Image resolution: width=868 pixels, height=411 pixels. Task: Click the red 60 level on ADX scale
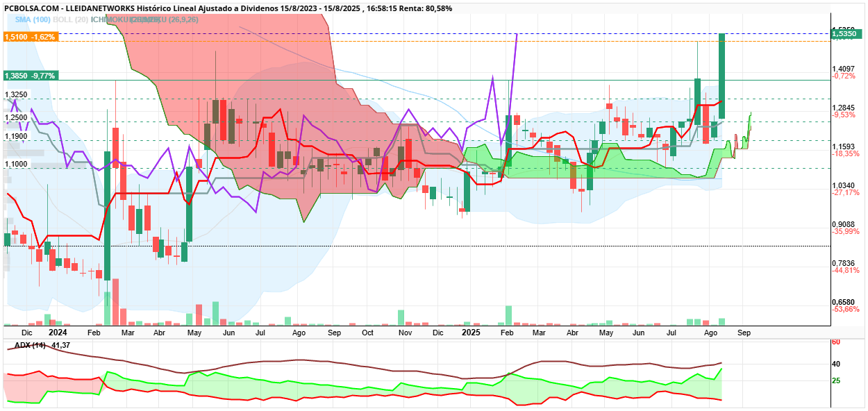pyautogui.click(x=836, y=342)
